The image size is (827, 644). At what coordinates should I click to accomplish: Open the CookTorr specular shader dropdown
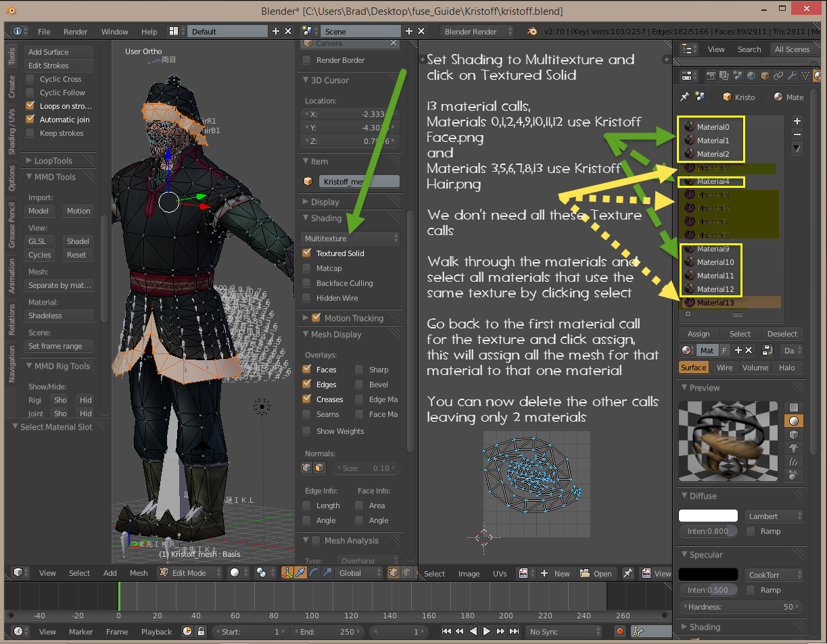click(774, 574)
